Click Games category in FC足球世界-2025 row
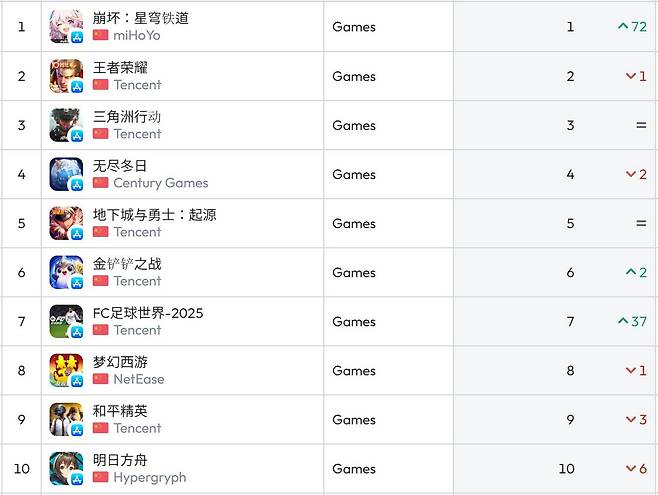Image resolution: width=658 pixels, height=495 pixels. pyautogui.click(x=354, y=321)
